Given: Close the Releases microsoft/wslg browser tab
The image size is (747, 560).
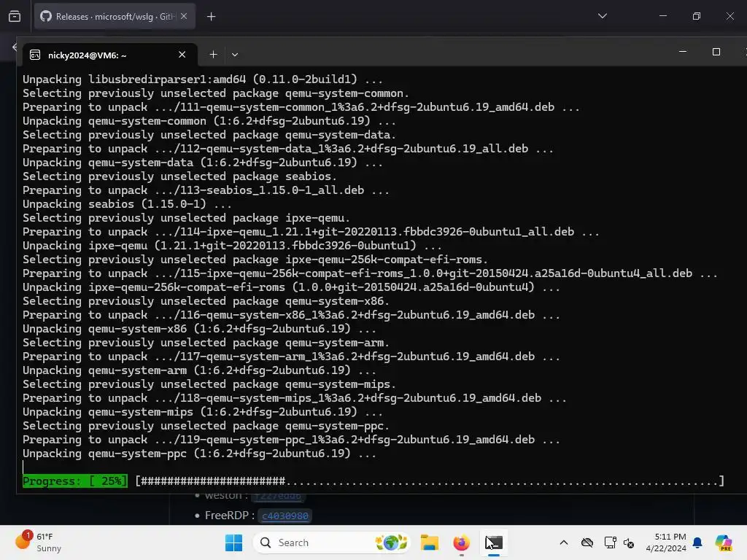Looking at the screenshot, I should [x=184, y=16].
